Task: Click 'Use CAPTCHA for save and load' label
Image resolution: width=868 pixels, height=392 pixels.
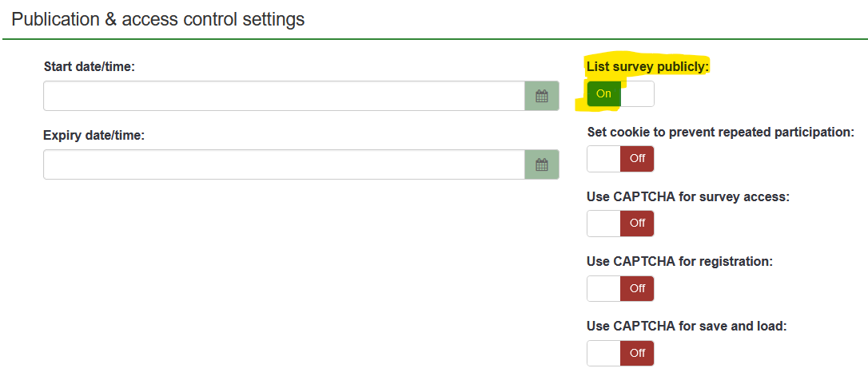Action: [685, 326]
